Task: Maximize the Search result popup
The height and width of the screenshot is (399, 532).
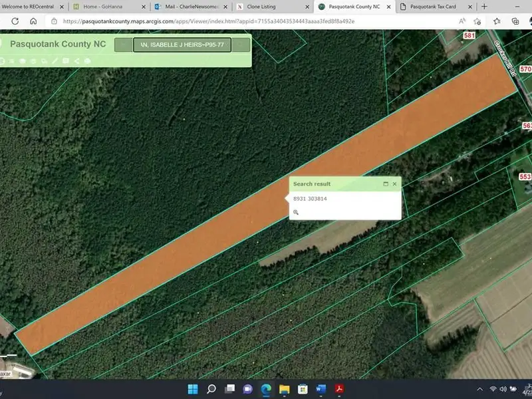Action: pyautogui.click(x=385, y=184)
